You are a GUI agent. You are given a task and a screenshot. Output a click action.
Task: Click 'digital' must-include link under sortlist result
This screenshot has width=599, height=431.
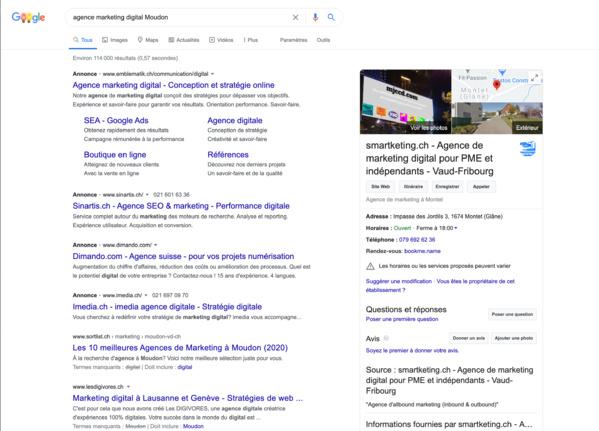coord(185,367)
